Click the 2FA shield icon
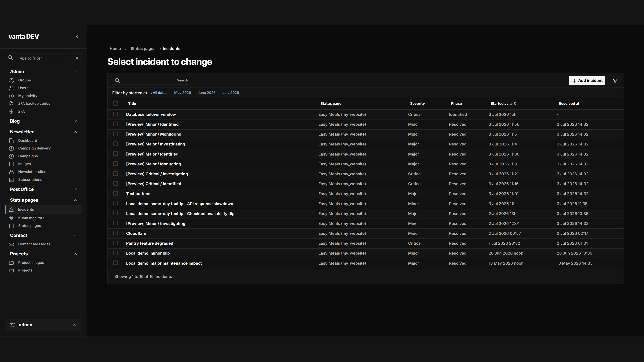Image resolution: width=644 pixels, height=362 pixels. click(12, 111)
